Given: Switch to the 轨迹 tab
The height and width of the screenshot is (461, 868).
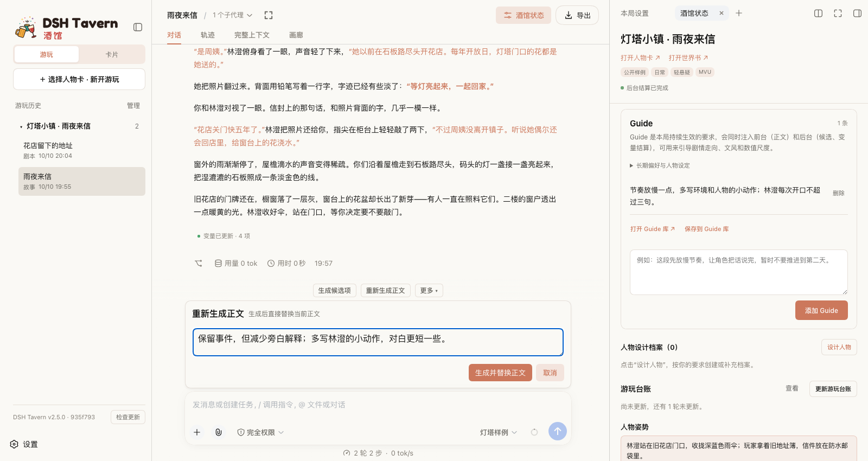Looking at the screenshot, I should point(208,35).
